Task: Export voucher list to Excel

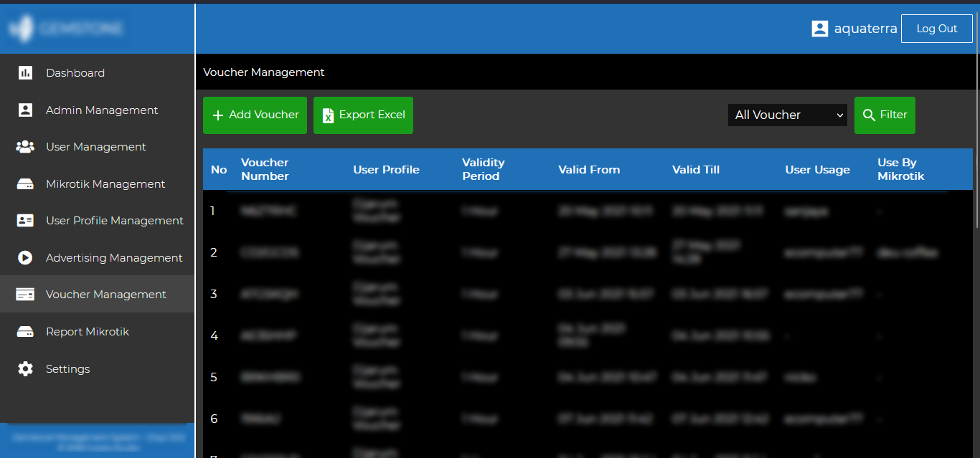Action: 363,115
